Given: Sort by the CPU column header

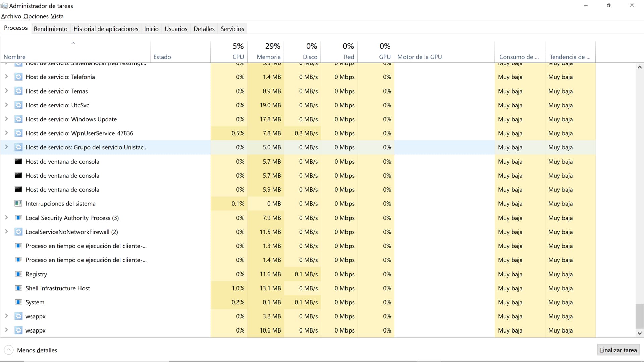Looking at the screenshot, I should 229,52.
